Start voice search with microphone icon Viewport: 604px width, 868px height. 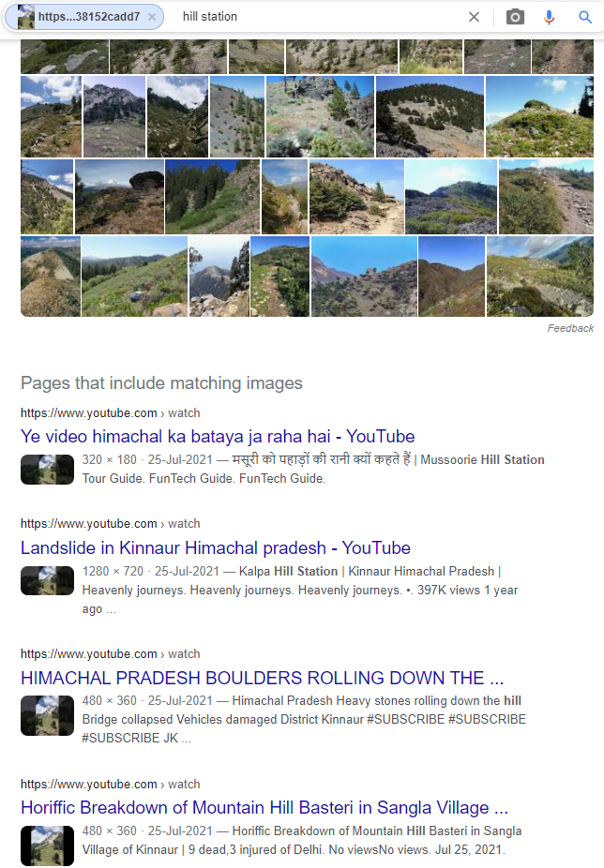pos(549,17)
